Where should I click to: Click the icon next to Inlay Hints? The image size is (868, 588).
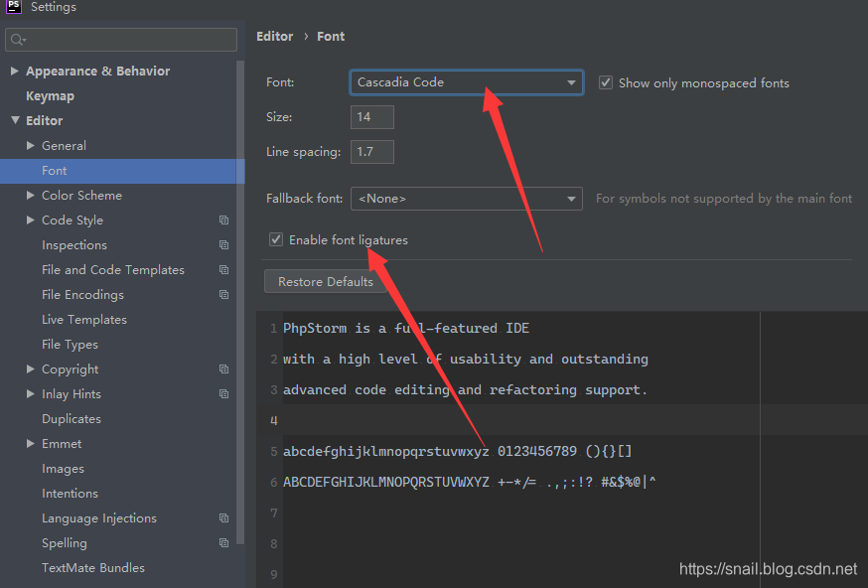pyautogui.click(x=223, y=393)
